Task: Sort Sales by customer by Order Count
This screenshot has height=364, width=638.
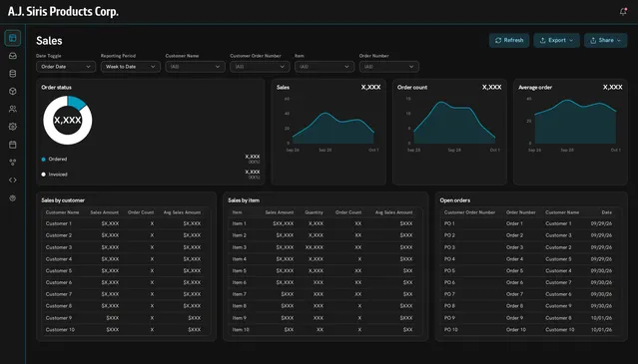Action: (141, 212)
